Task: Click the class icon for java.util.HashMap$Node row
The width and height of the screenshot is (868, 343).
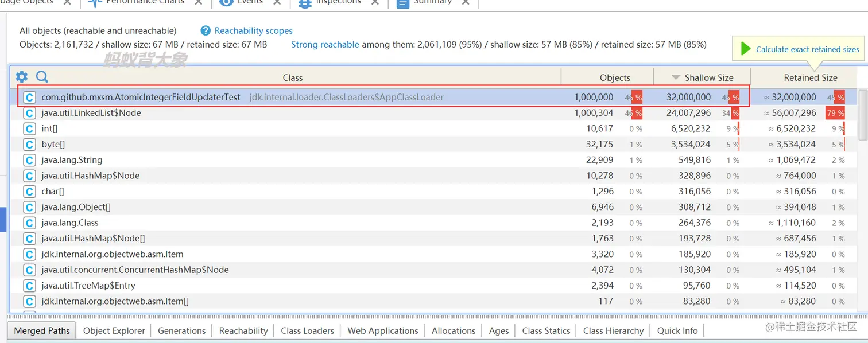Action: pos(29,176)
